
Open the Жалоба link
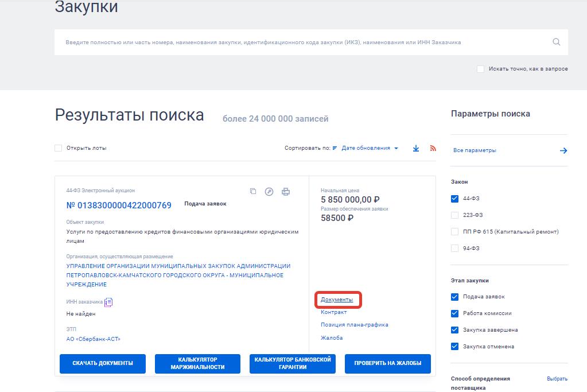click(332, 337)
